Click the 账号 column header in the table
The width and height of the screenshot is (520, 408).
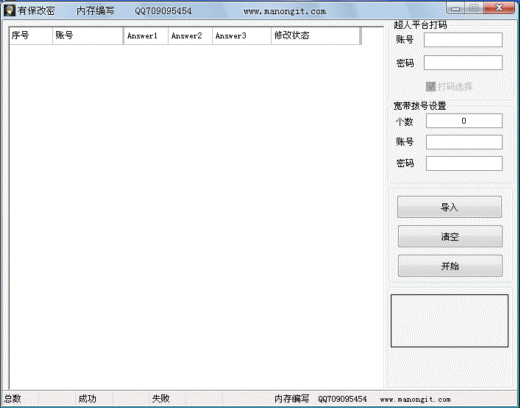(87, 35)
